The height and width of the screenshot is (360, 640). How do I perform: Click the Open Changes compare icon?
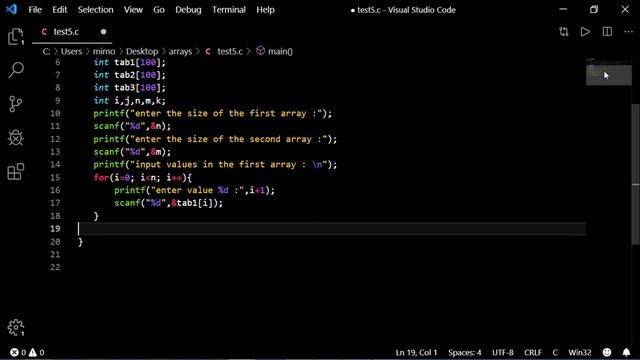pyautogui.click(x=564, y=32)
